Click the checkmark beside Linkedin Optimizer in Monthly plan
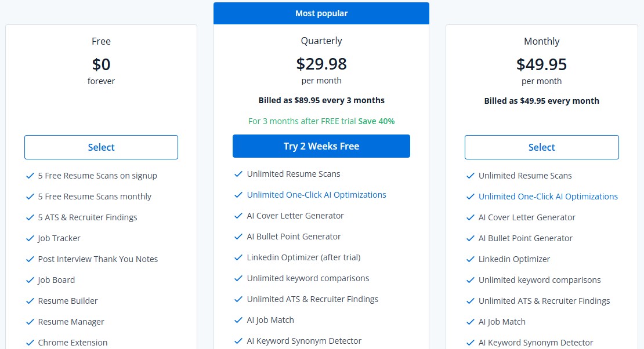The height and width of the screenshot is (349, 644). coord(471,259)
